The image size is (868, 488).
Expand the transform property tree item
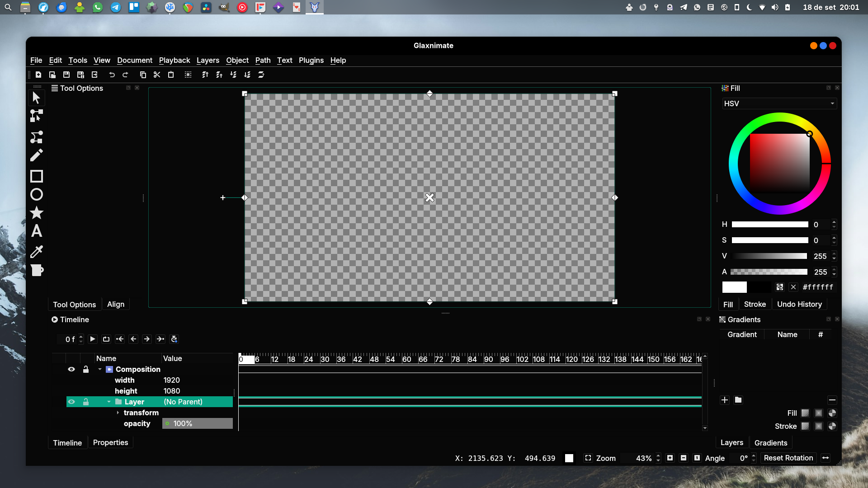[118, 413]
